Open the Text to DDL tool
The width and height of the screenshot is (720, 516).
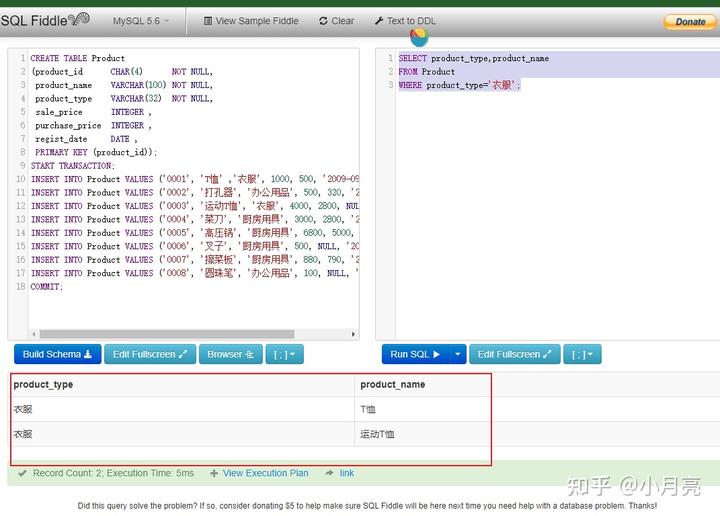pos(405,21)
